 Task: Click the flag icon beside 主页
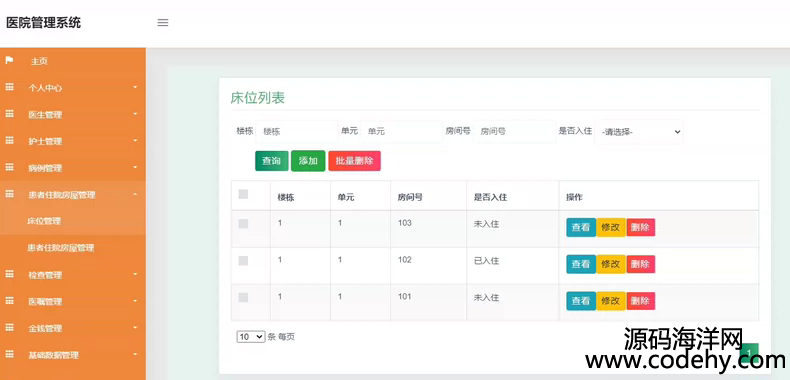pyautogui.click(x=9, y=60)
